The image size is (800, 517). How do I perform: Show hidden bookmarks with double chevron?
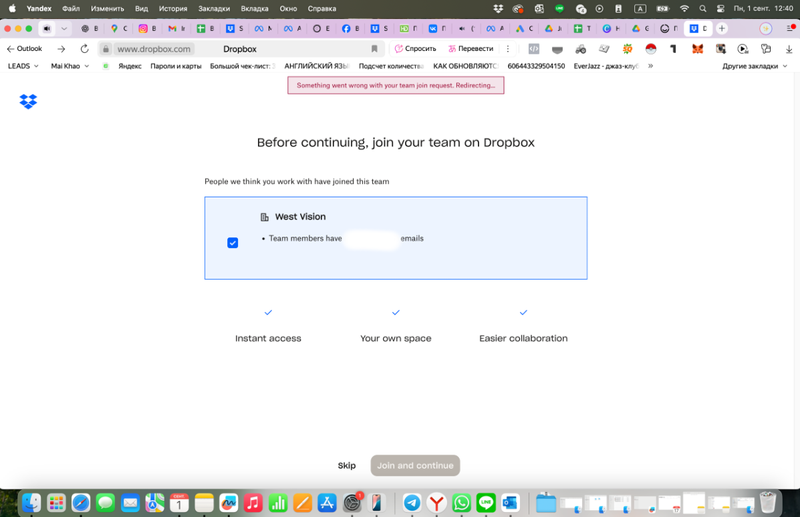click(x=651, y=66)
